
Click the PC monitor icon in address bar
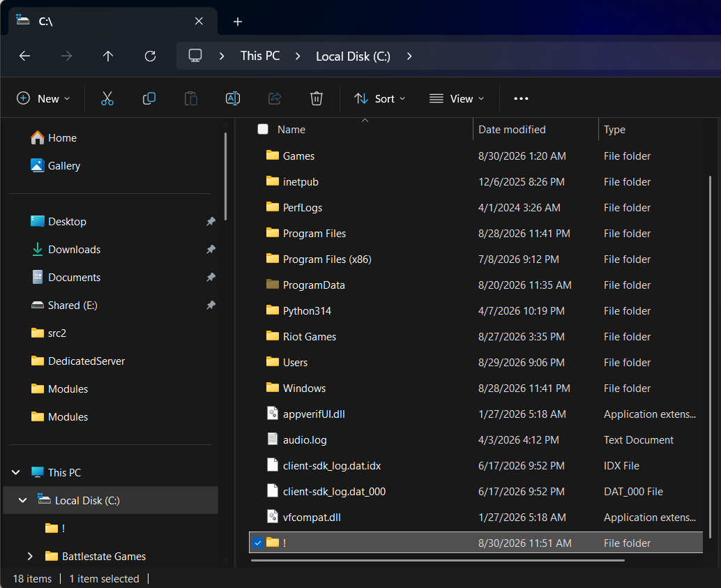(x=195, y=56)
